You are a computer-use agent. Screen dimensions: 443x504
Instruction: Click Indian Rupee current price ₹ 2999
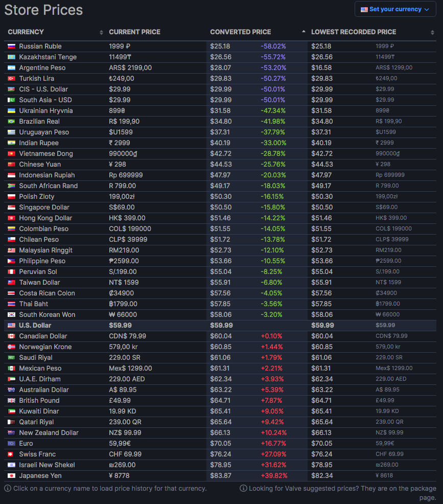[x=120, y=143]
